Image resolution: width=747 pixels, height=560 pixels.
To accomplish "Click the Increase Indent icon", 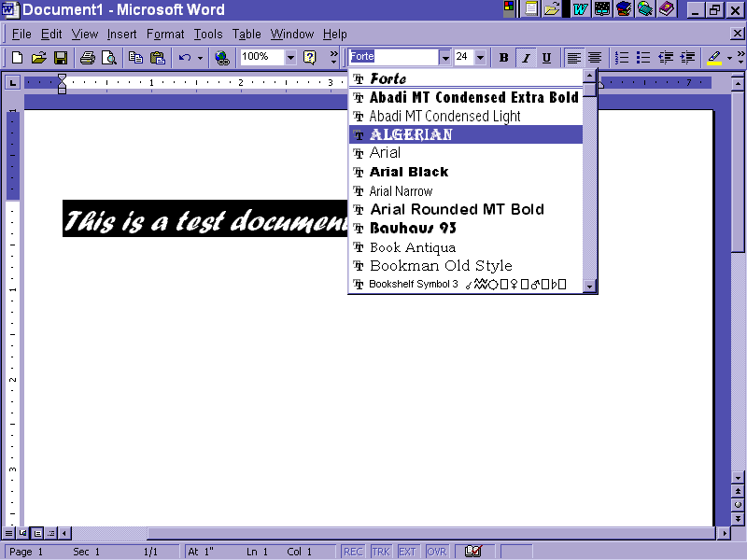I will pos(688,58).
